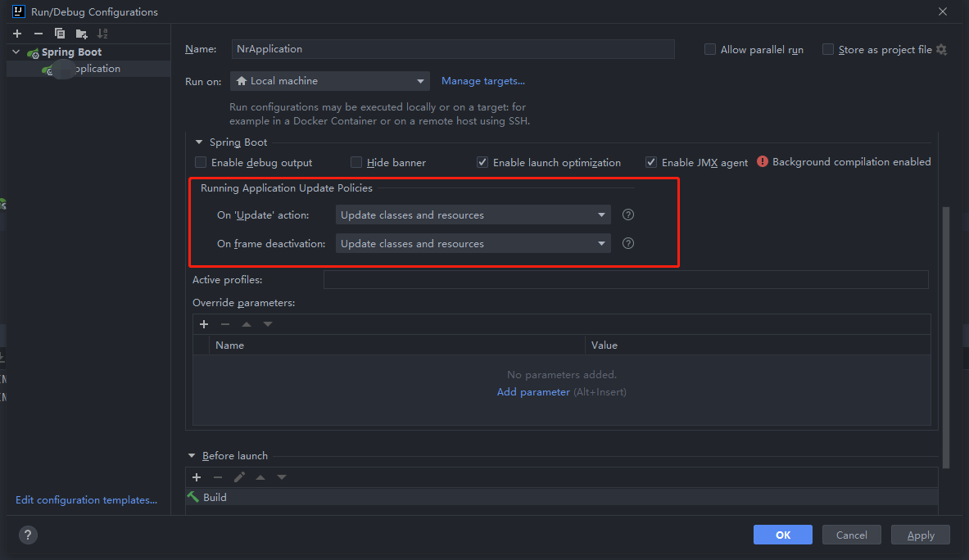The image size is (969, 560).
Task: Click the vertical scrollbar of settings panel
Action: click(x=945, y=337)
